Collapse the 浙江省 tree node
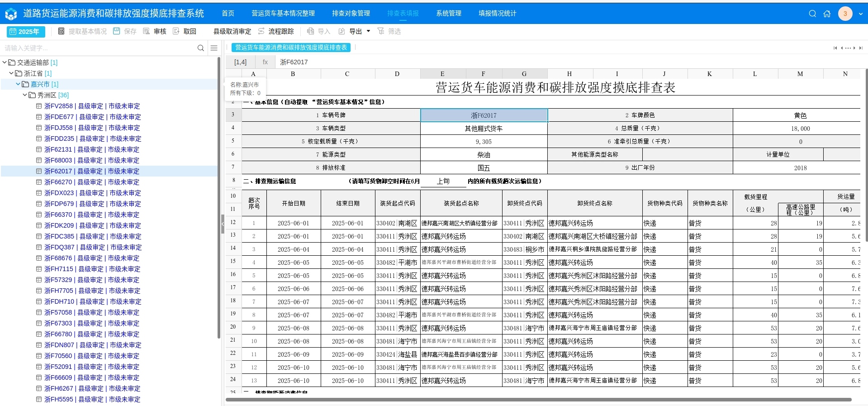This screenshot has width=868, height=406. [x=11, y=73]
